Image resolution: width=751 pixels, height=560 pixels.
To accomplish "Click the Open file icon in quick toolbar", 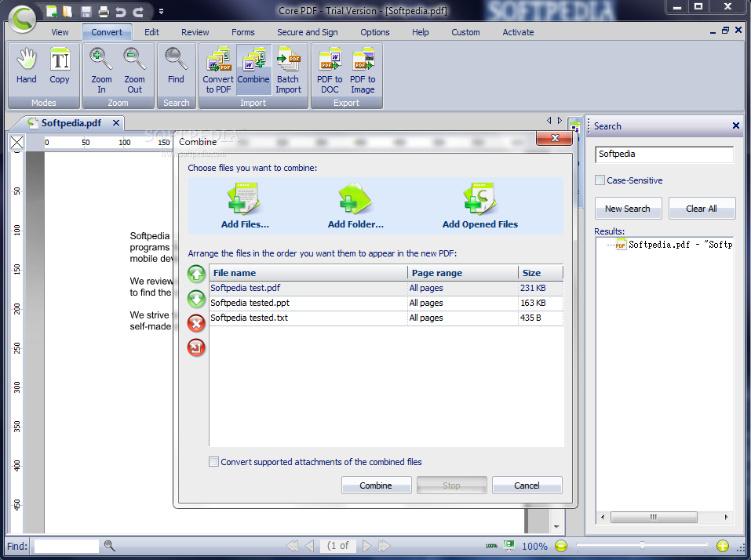I will click(x=67, y=11).
